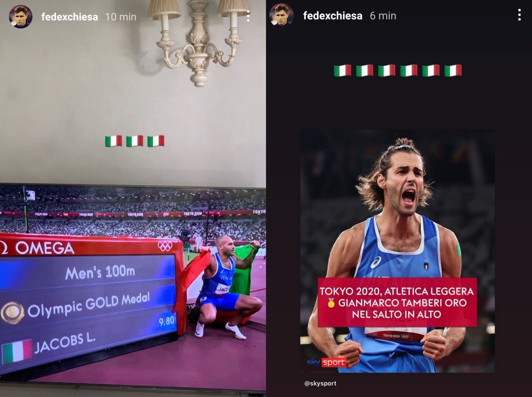Click the 10 min timestamp
532x397 pixels.
[121, 17]
